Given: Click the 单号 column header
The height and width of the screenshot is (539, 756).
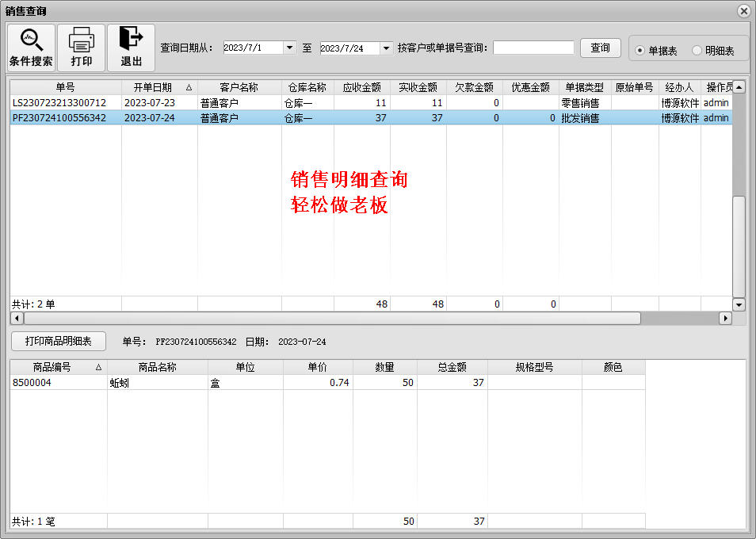Looking at the screenshot, I should [x=65, y=87].
